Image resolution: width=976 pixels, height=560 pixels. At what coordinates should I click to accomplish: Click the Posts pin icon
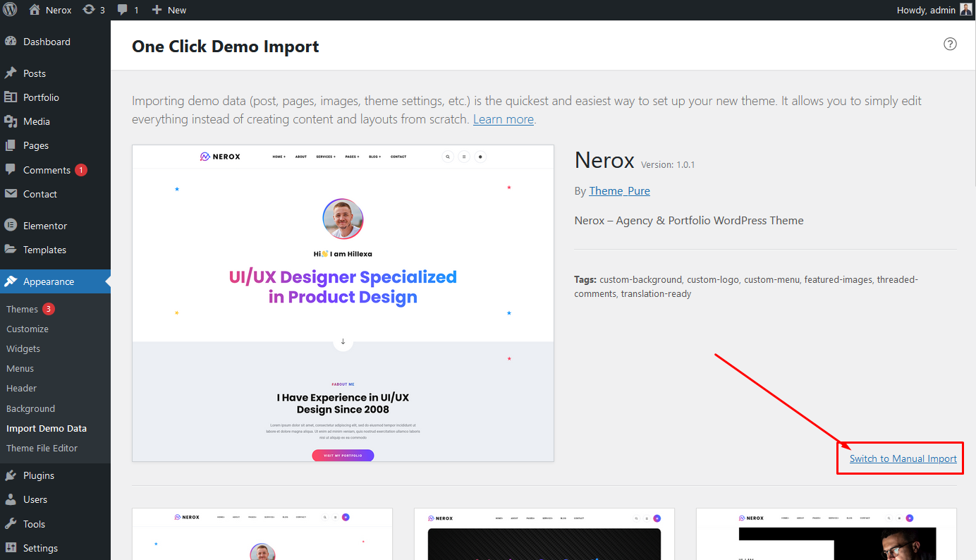(x=11, y=73)
